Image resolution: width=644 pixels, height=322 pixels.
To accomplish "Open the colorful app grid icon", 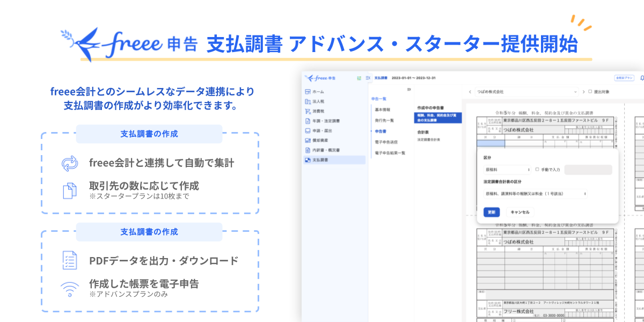I will pos(359,78).
